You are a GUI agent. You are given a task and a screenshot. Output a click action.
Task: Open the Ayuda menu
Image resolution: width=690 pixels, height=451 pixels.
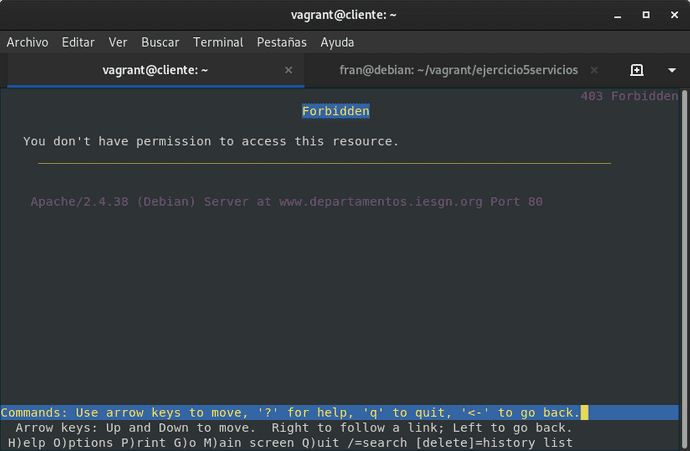pyautogui.click(x=337, y=42)
